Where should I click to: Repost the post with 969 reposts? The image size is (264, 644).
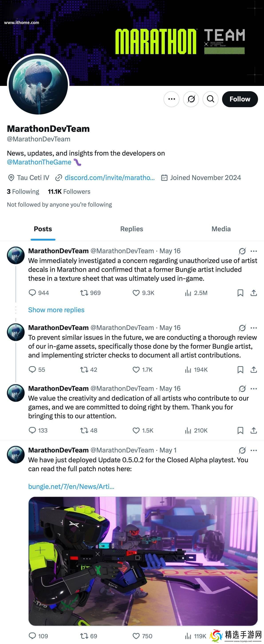tap(84, 293)
